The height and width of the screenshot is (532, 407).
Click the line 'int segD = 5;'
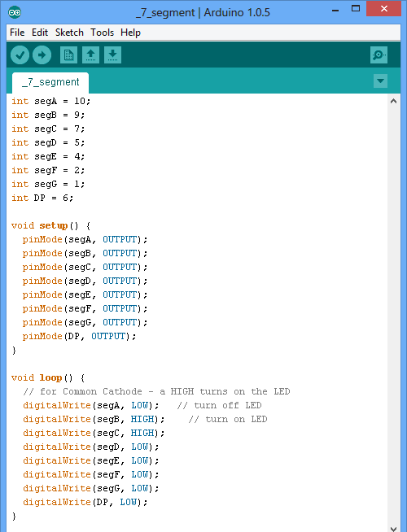[x=48, y=142]
